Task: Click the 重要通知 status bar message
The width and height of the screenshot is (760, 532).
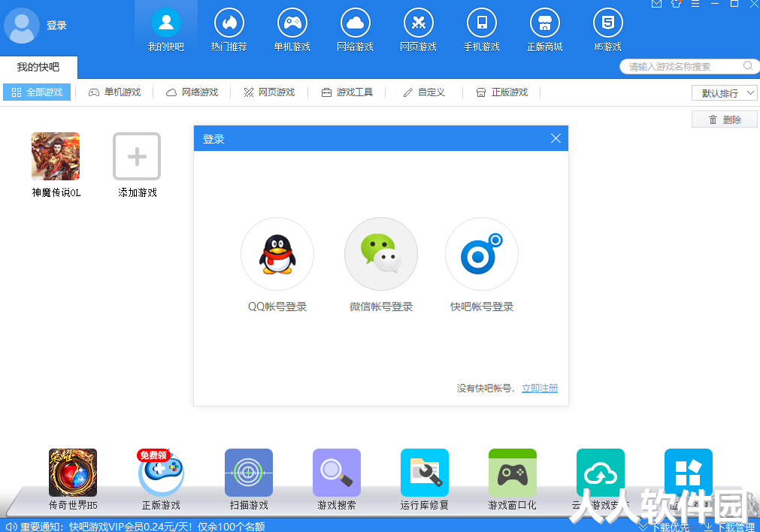Action: point(143,526)
